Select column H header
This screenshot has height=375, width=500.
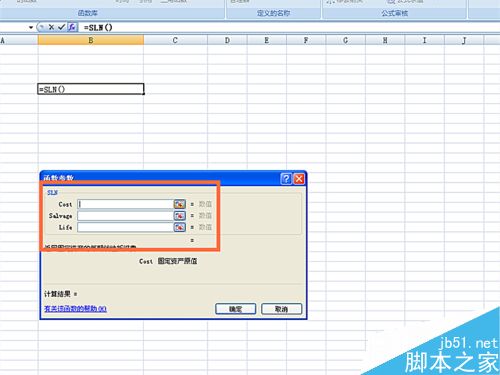click(385, 40)
